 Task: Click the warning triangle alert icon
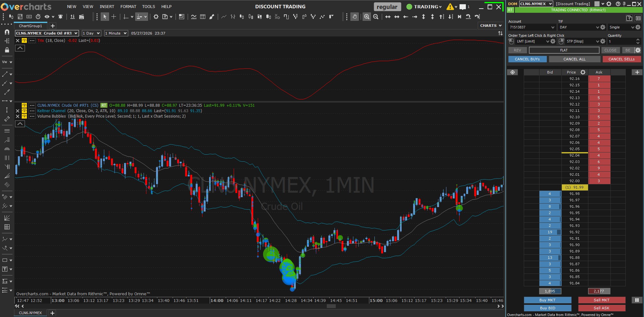click(450, 6)
